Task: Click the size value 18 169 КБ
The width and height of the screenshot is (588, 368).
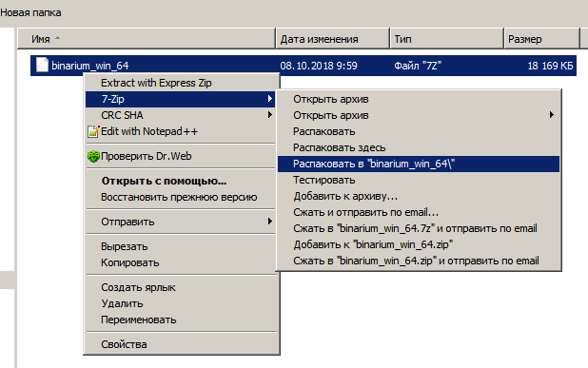Action: click(551, 66)
